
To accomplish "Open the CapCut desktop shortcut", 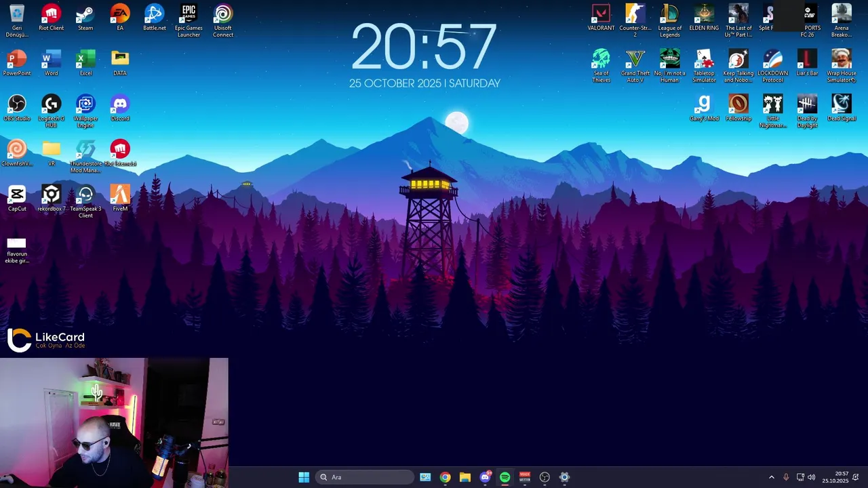I will coord(17,199).
